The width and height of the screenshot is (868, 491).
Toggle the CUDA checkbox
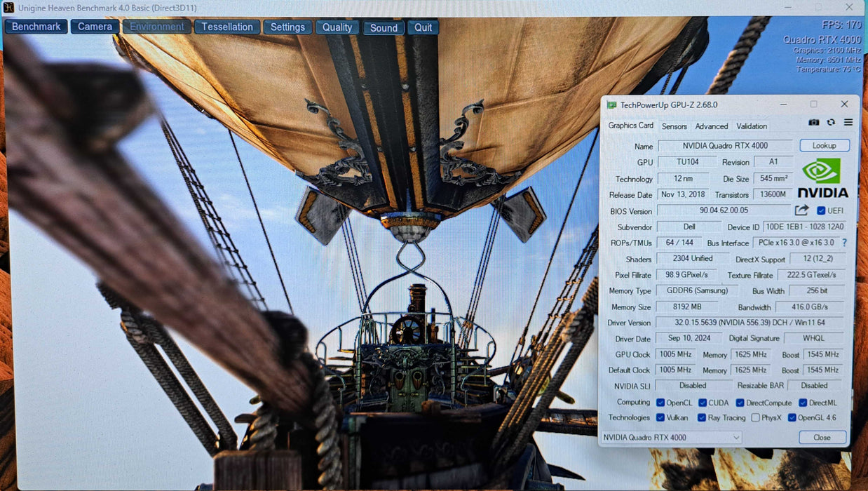pyautogui.click(x=702, y=403)
